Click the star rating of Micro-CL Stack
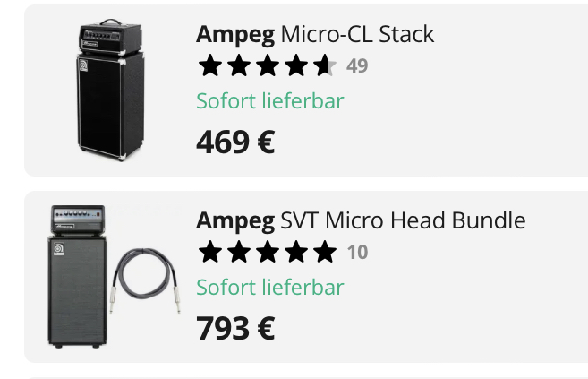 pos(267,66)
